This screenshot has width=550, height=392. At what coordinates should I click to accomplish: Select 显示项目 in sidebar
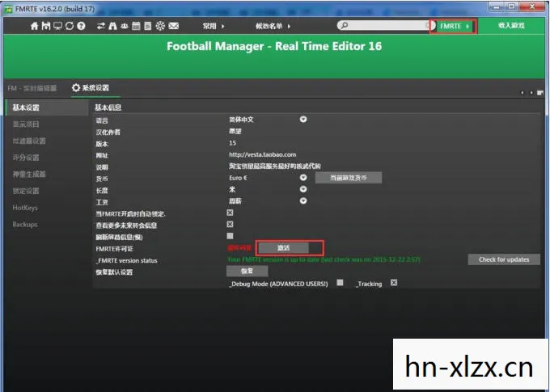pos(26,124)
